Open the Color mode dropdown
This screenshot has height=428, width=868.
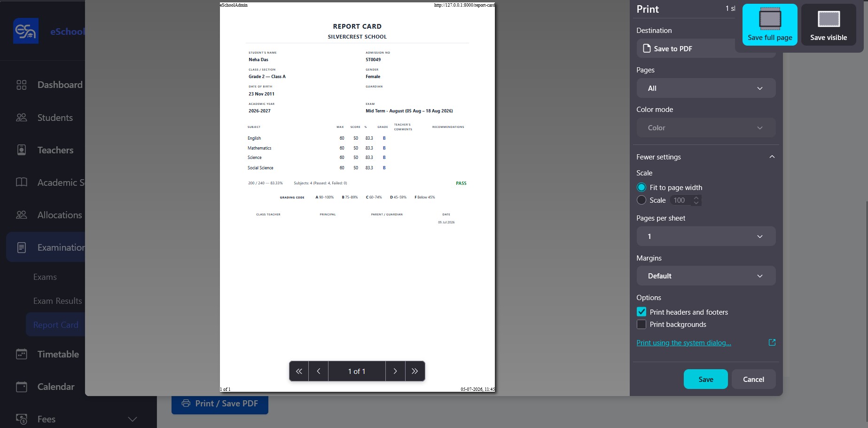[706, 127]
